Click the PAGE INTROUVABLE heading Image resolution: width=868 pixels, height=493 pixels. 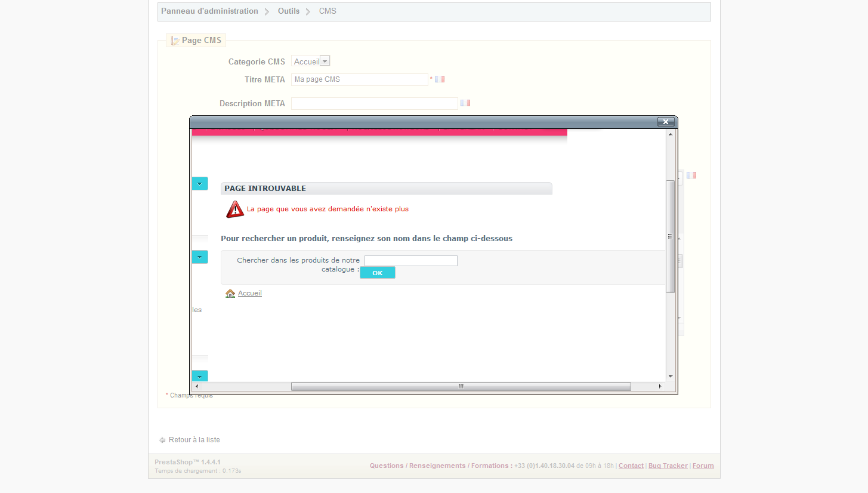[x=265, y=188]
